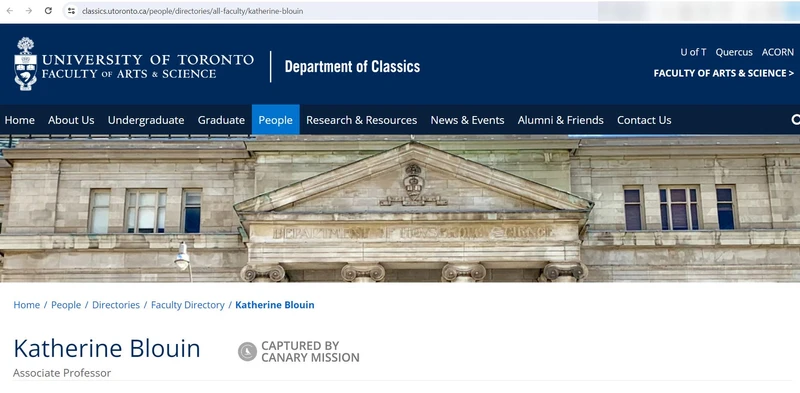Open the search magnifier icon in navigation
This screenshot has height=393, width=800.
pyautogui.click(x=795, y=120)
